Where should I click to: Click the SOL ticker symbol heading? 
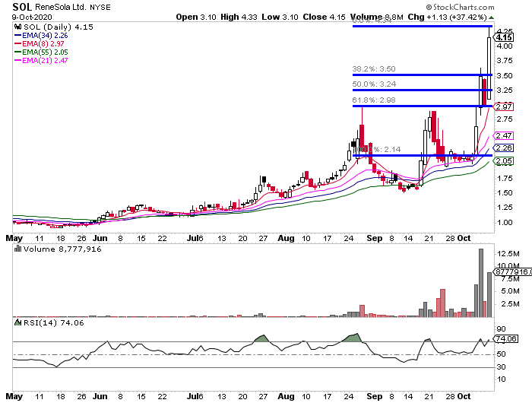coord(22,6)
